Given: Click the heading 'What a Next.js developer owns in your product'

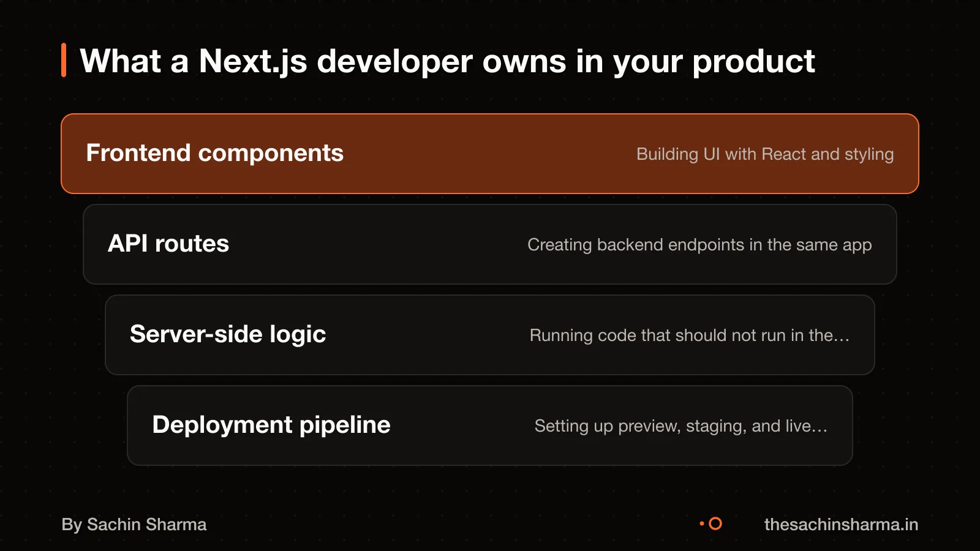Looking at the screenshot, I should tap(447, 61).
